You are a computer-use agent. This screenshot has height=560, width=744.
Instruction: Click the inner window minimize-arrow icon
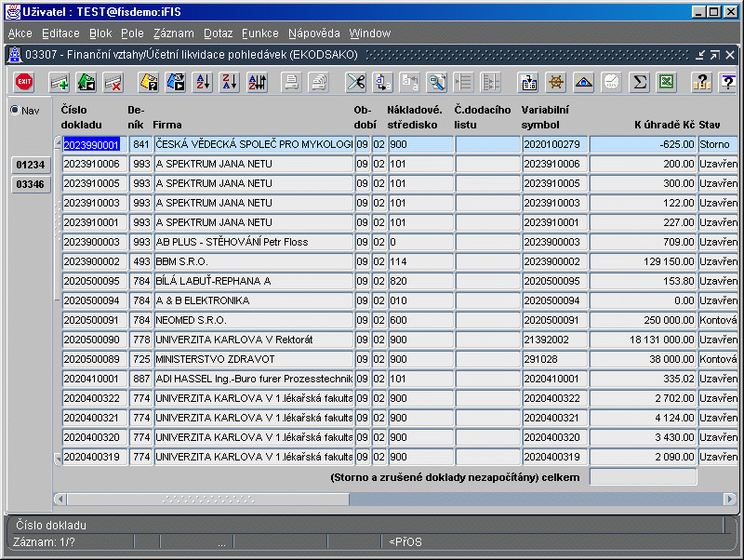(700, 55)
